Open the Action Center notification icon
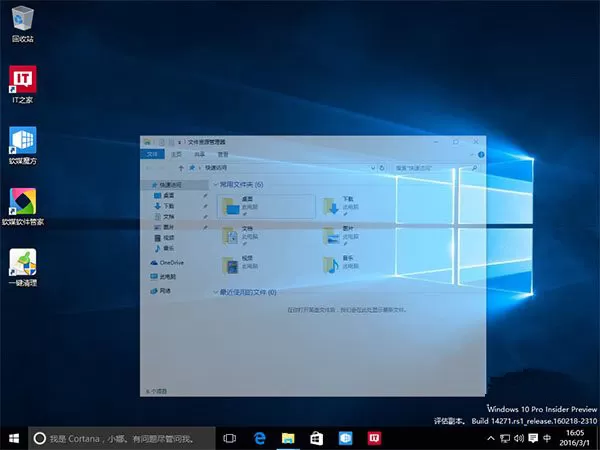600x450 pixels. click(533, 438)
